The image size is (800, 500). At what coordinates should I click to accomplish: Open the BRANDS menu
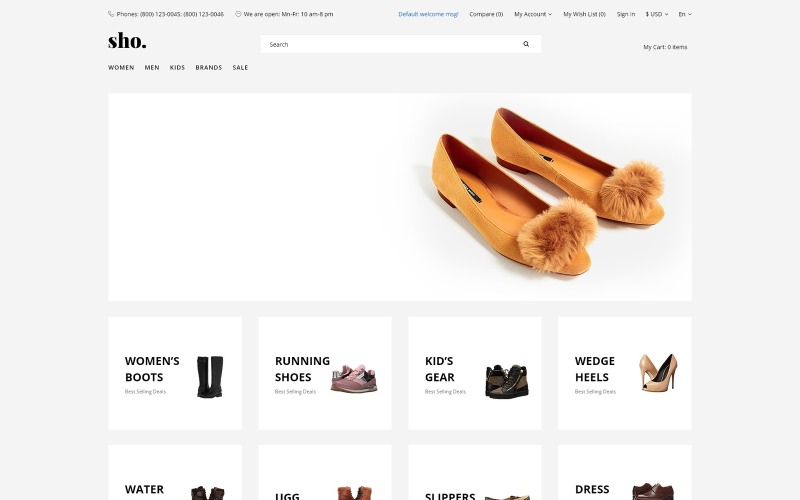(209, 67)
